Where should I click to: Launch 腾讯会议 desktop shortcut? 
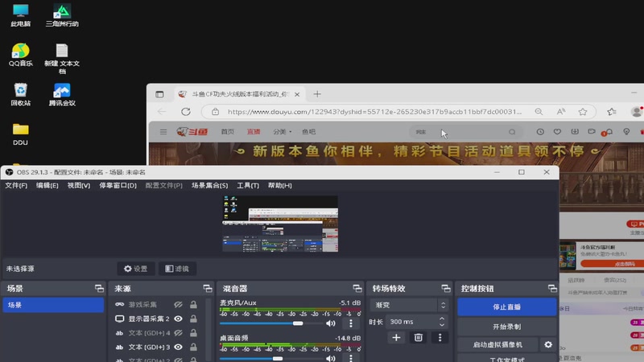62,94
